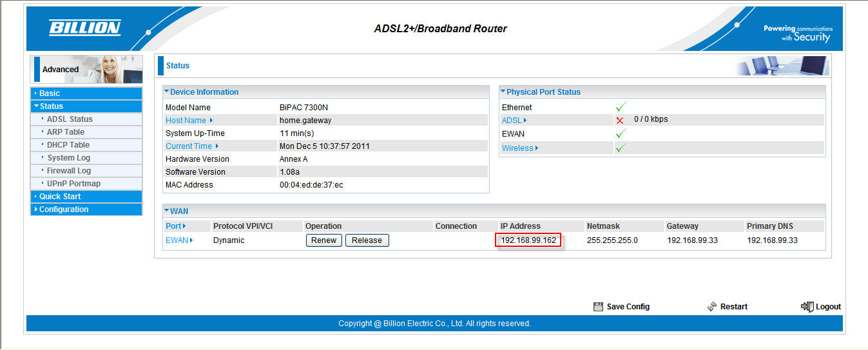Click the Status page heading
Image resolution: width=868 pixels, height=350 pixels.
178,66
